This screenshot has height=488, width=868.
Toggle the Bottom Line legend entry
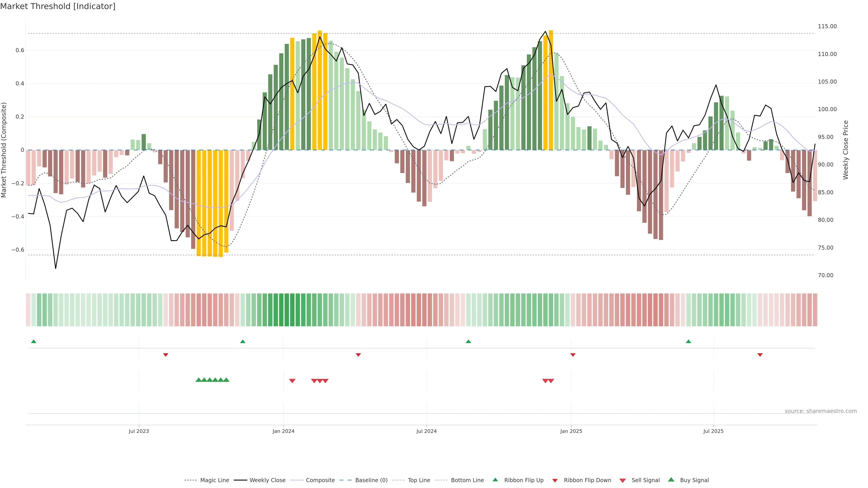tap(467, 480)
